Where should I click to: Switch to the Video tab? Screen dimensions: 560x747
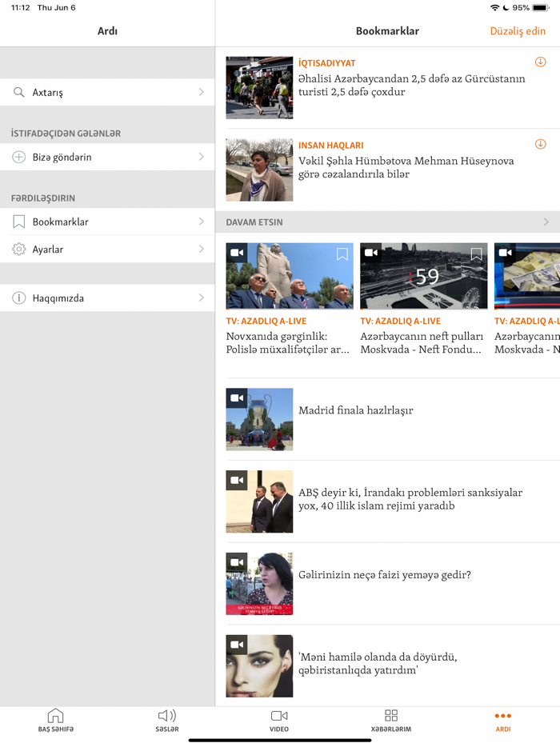pyautogui.click(x=279, y=721)
